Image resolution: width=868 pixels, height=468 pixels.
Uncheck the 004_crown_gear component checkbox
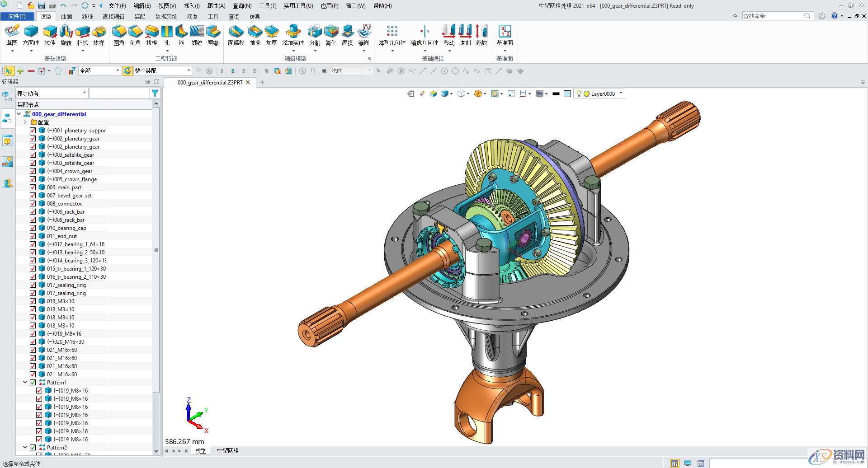tap(33, 171)
